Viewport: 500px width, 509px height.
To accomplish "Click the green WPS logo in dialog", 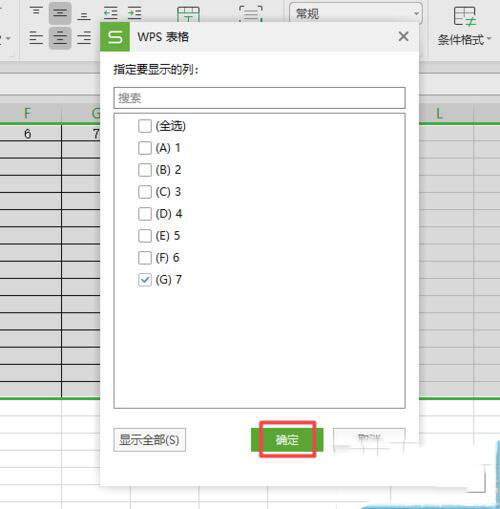I will (115, 37).
